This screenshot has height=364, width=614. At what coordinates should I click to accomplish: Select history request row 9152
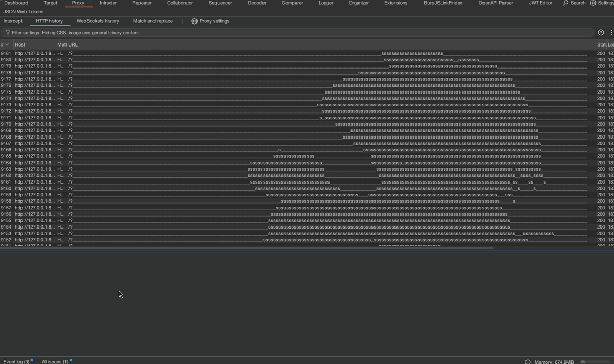[x=307, y=240]
